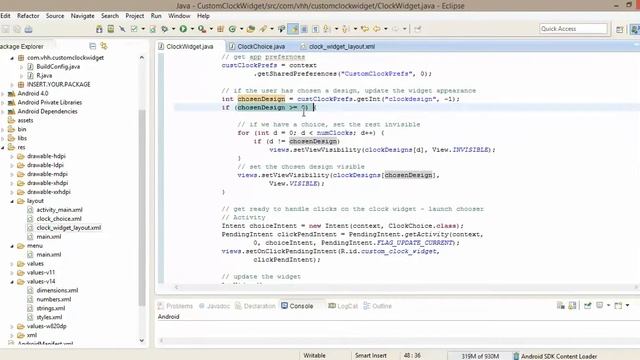Click the Package Explorer vertical scrollbar
The image size is (640, 360).
pos(142,207)
